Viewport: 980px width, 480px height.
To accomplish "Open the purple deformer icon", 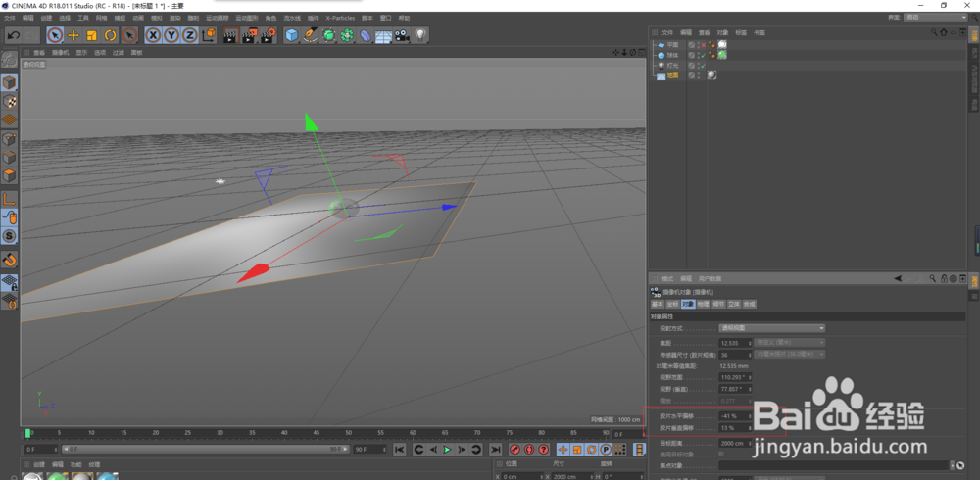I will 365,35.
